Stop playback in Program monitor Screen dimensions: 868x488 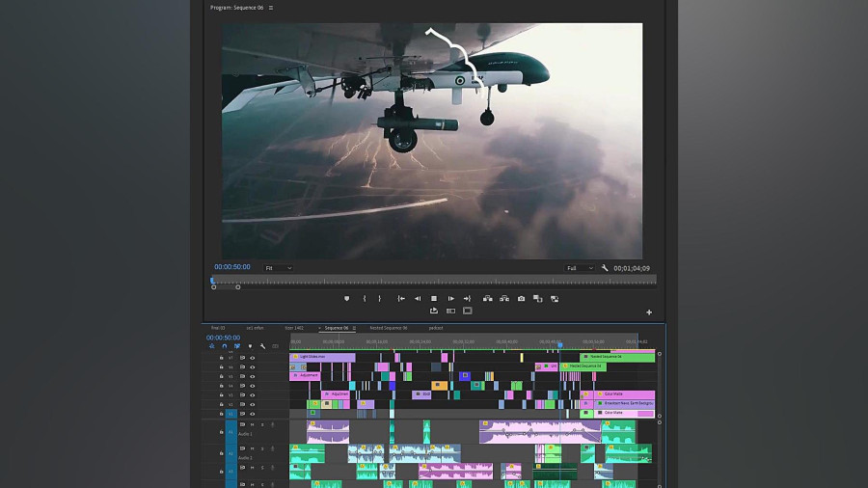coord(434,298)
